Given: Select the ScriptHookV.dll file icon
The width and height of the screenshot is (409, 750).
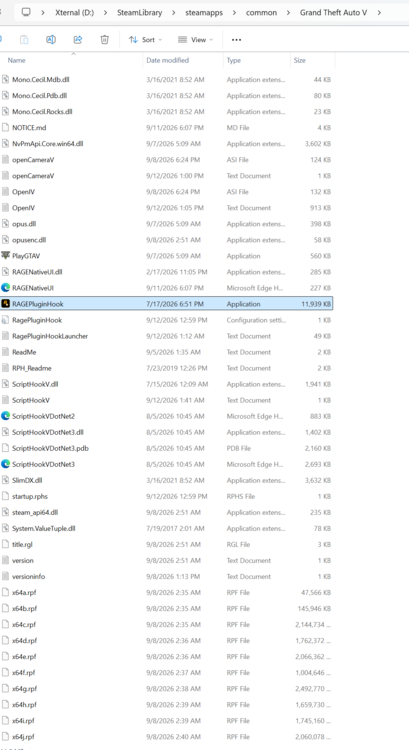Looking at the screenshot, I should coord(6,384).
